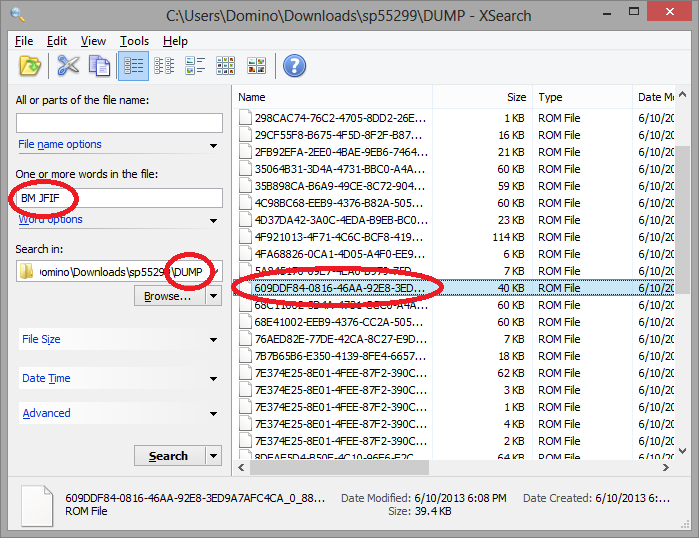Sort by the Type column header
This screenshot has height=538, width=699.
583,97
